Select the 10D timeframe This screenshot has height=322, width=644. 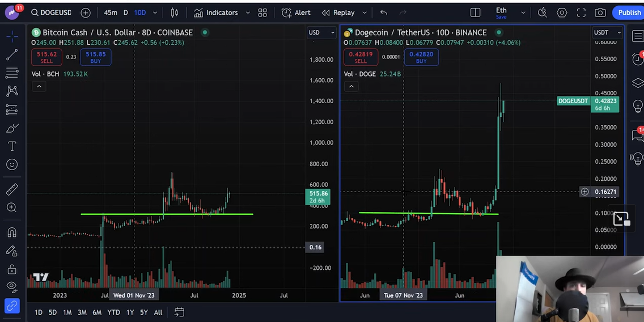coord(139,12)
